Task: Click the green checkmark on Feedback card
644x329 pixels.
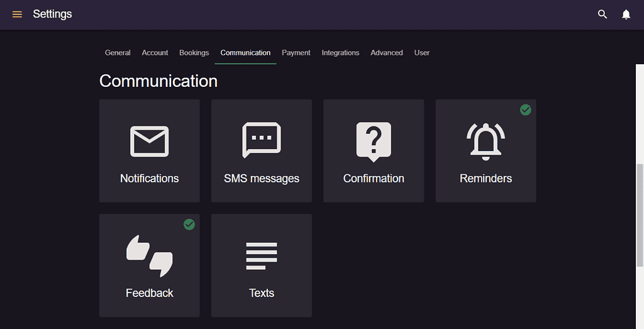Action: 189,225
